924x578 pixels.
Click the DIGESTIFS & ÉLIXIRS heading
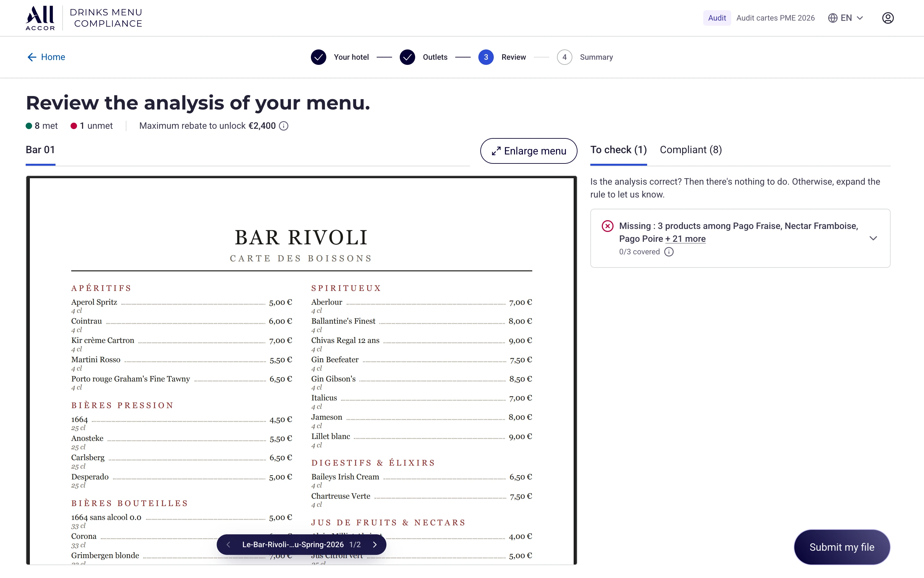click(373, 463)
